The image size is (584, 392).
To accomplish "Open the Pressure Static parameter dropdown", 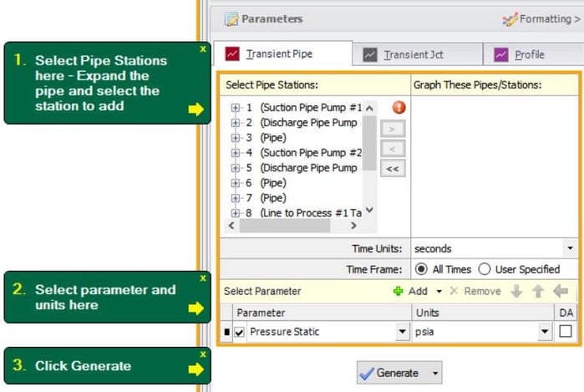I will (x=402, y=331).
